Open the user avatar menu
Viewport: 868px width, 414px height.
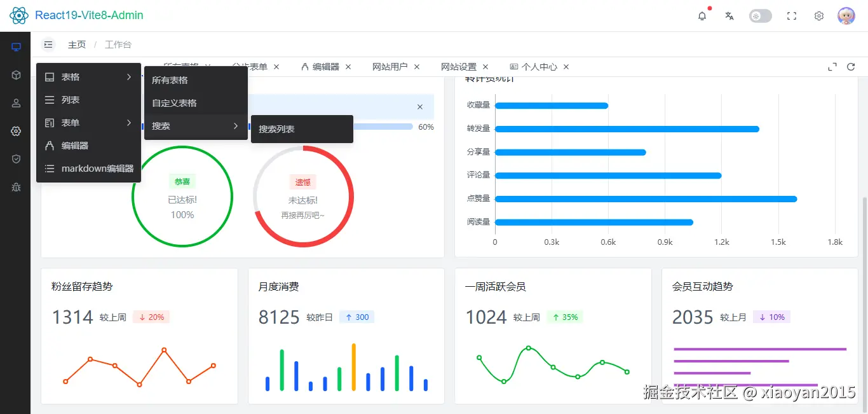click(x=846, y=16)
